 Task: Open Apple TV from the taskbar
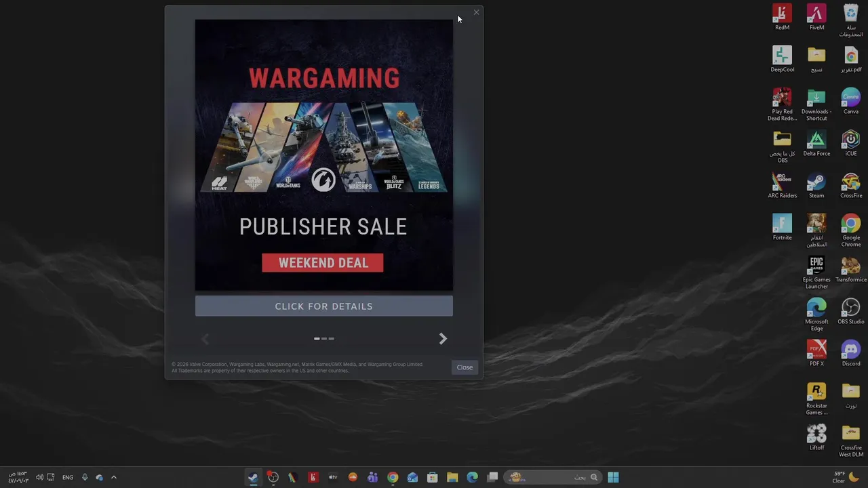pos(333,477)
